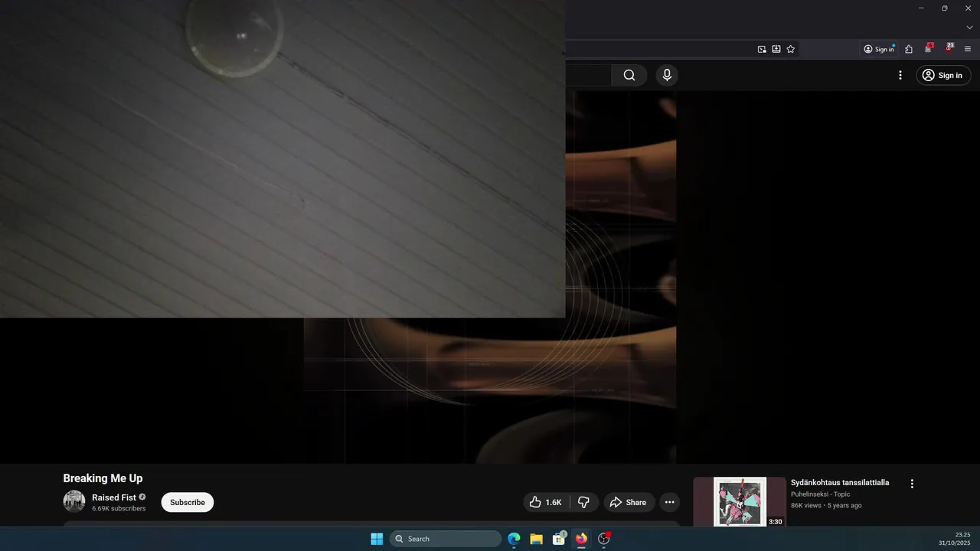980x551 pixels.
Task: Switch to Firefox in the taskbar
Action: coord(581,539)
